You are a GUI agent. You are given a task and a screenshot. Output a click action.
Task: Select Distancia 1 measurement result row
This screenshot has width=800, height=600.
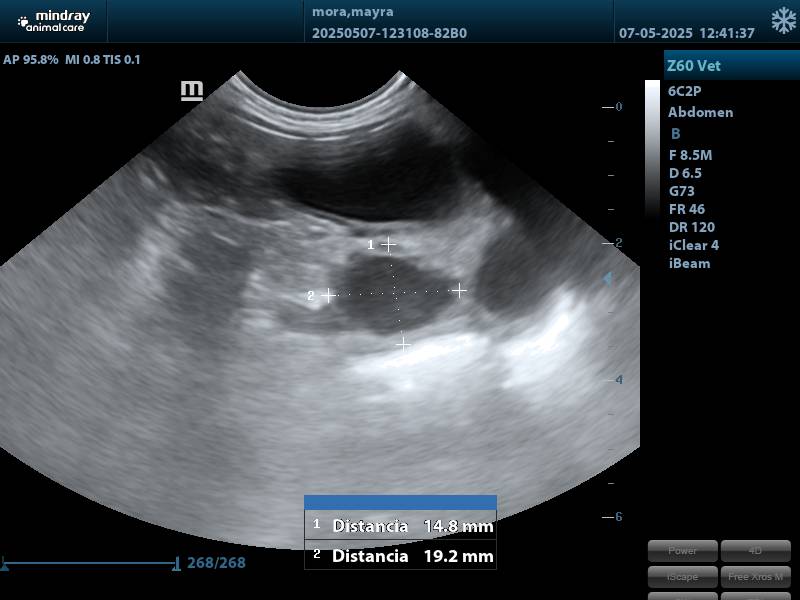click(400, 526)
